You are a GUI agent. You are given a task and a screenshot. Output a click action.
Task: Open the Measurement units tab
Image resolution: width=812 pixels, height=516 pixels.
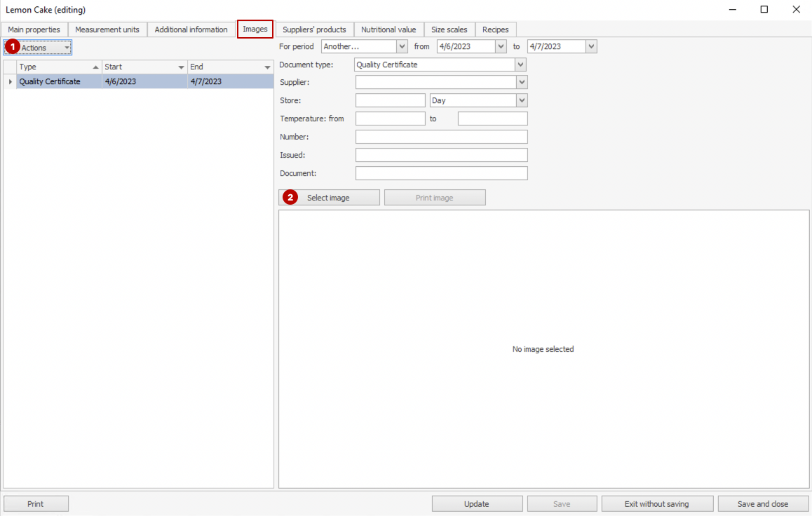[107, 29]
